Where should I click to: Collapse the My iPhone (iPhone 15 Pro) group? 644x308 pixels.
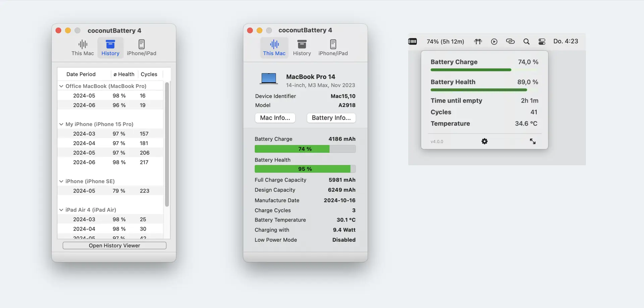(x=61, y=124)
